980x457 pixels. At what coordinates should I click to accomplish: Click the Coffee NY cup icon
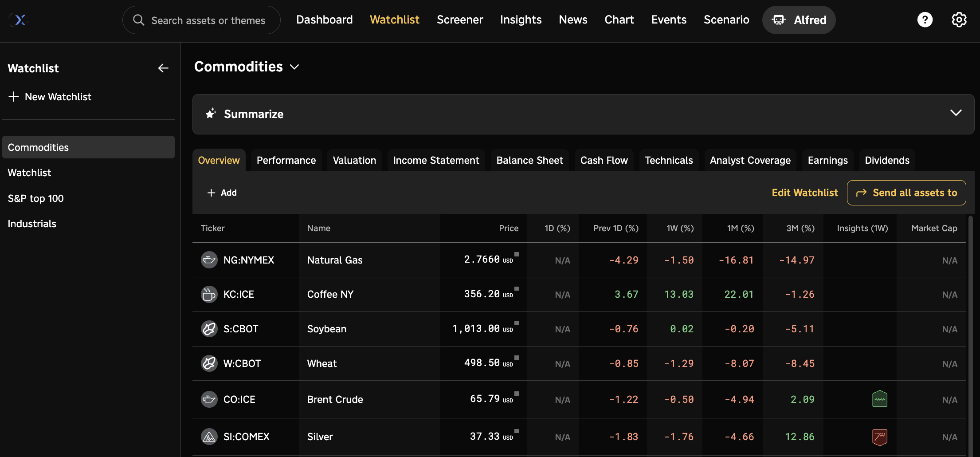(x=209, y=295)
